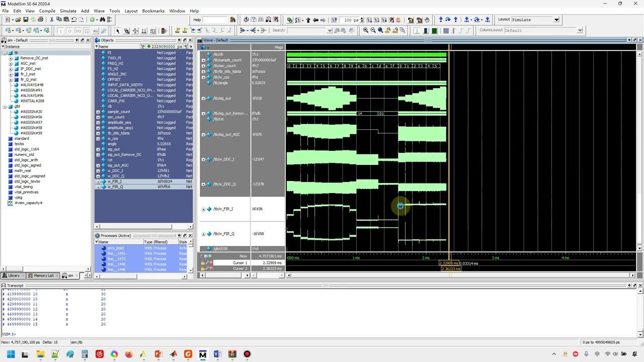Activate the zoom mode tool in toolbar
Image resolution: width=644 pixels, height=362 pixels.
point(126,31)
